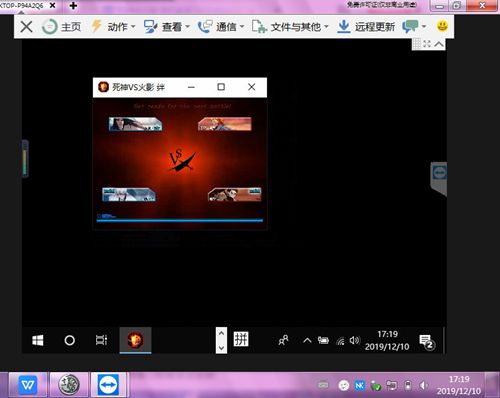Click the down arrow on taskbar toolbar stepper
Image resolution: width=500 pixels, height=398 pixels.
tap(221, 347)
